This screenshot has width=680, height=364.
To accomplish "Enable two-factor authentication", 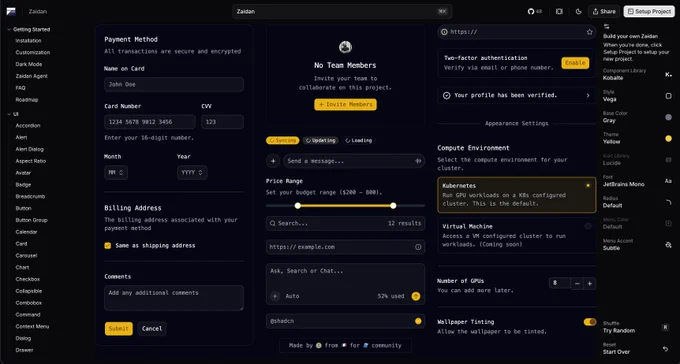I will tap(575, 63).
